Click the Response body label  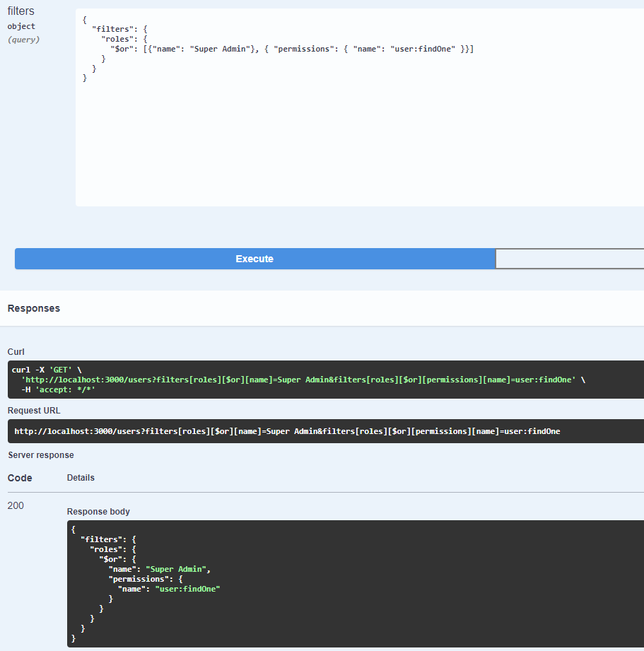click(98, 512)
